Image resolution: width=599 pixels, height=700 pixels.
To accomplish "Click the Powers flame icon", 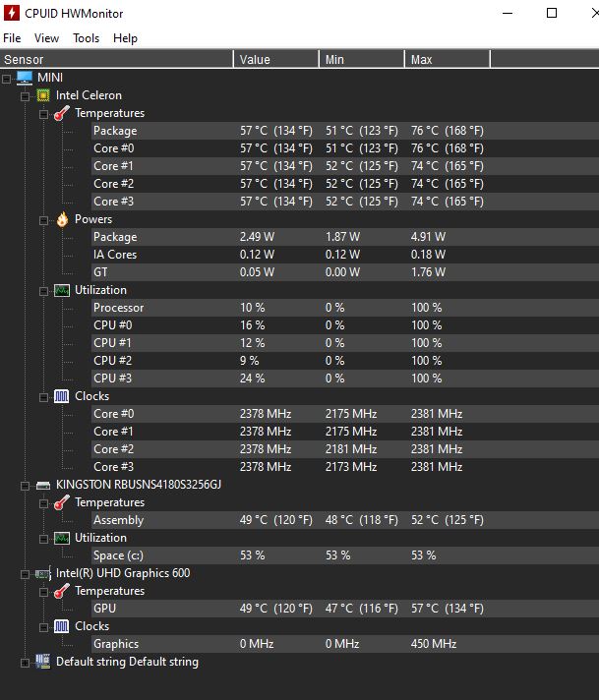I will pyautogui.click(x=62, y=219).
